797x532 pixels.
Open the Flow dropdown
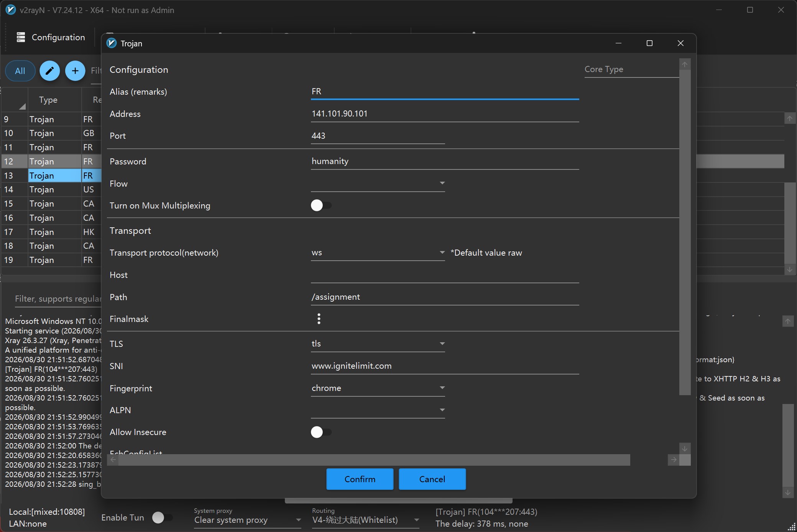point(378,183)
